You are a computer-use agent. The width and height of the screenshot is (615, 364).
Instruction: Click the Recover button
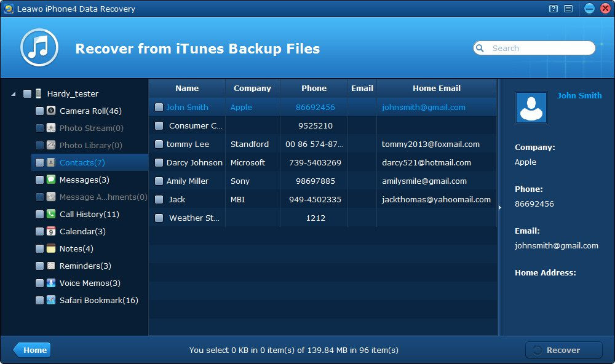tap(563, 350)
